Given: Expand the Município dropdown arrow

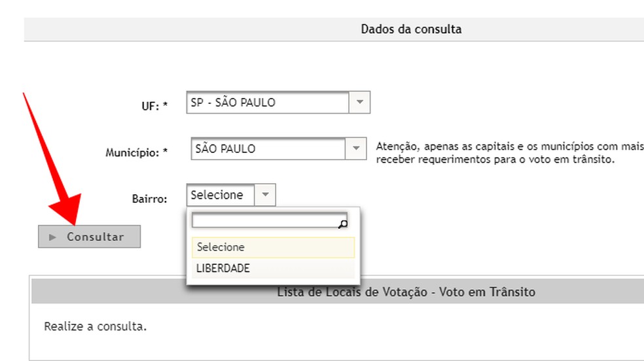Looking at the screenshot, I should [x=355, y=148].
